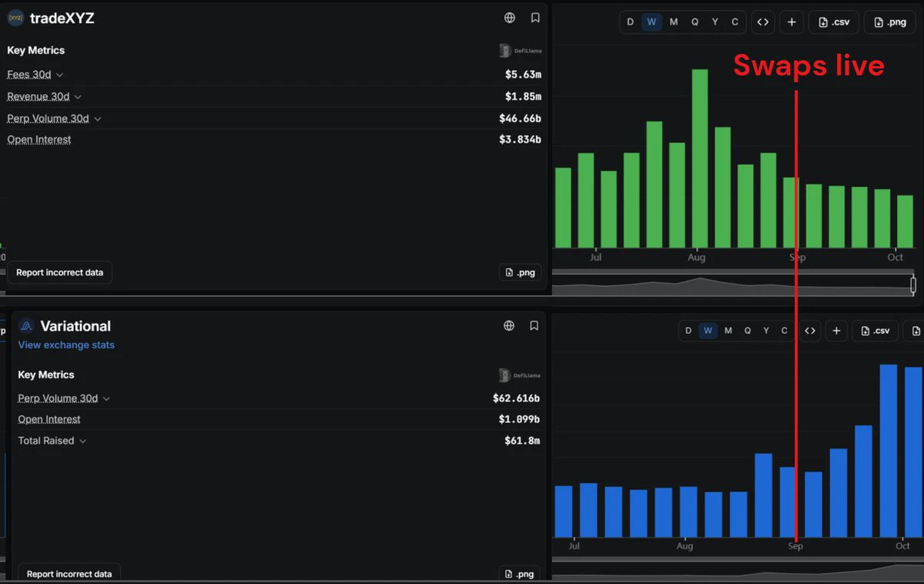Add a metric with tradeXYZ chart plus button

tap(792, 22)
